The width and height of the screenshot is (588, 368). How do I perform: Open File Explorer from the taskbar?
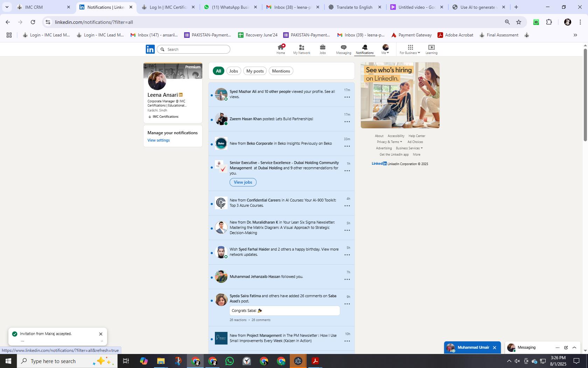(161, 361)
